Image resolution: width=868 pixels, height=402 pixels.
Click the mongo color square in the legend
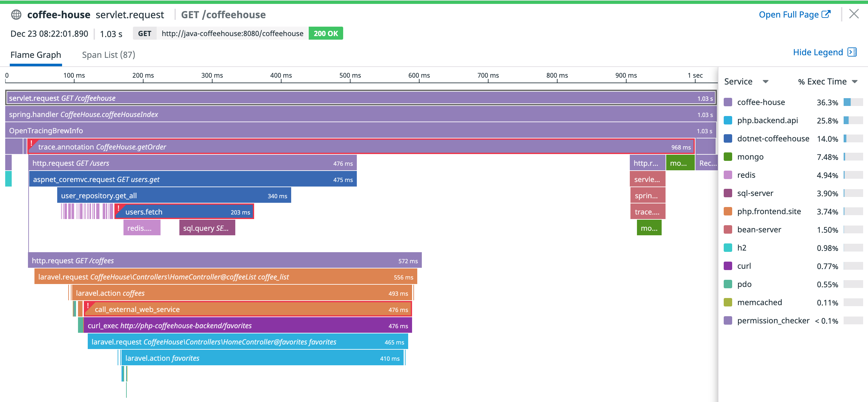[x=728, y=157]
